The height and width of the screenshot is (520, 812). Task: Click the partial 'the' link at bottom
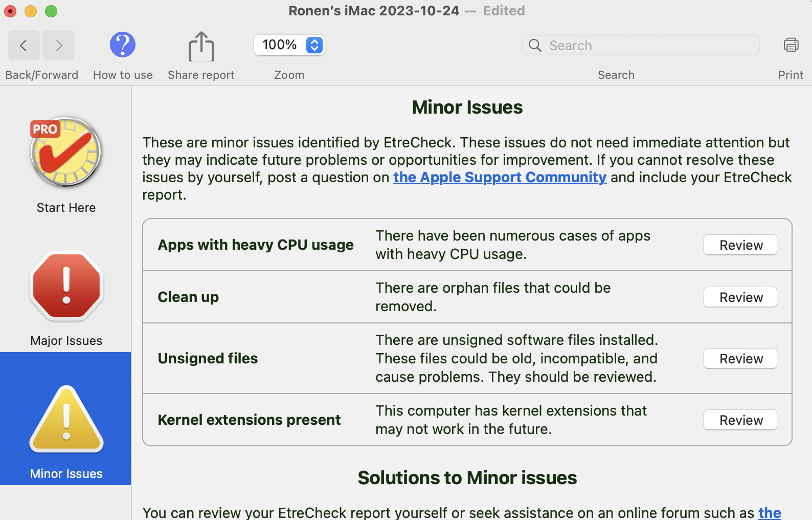(x=770, y=512)
